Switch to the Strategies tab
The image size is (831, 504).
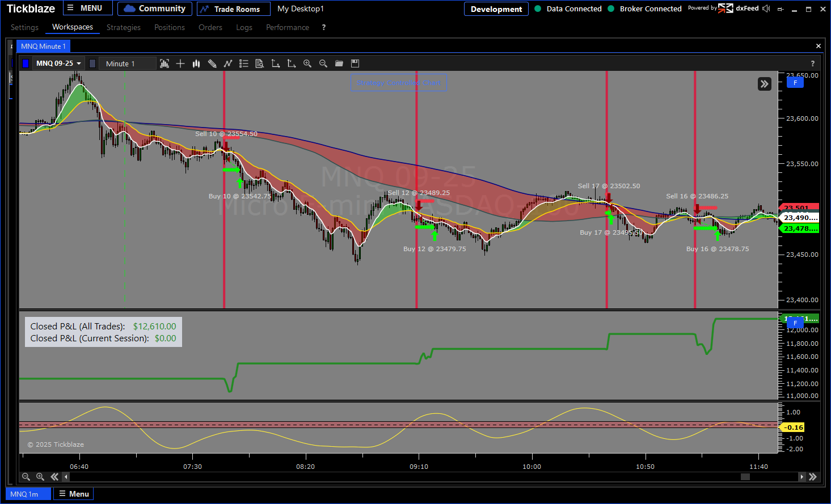point(124,27)
